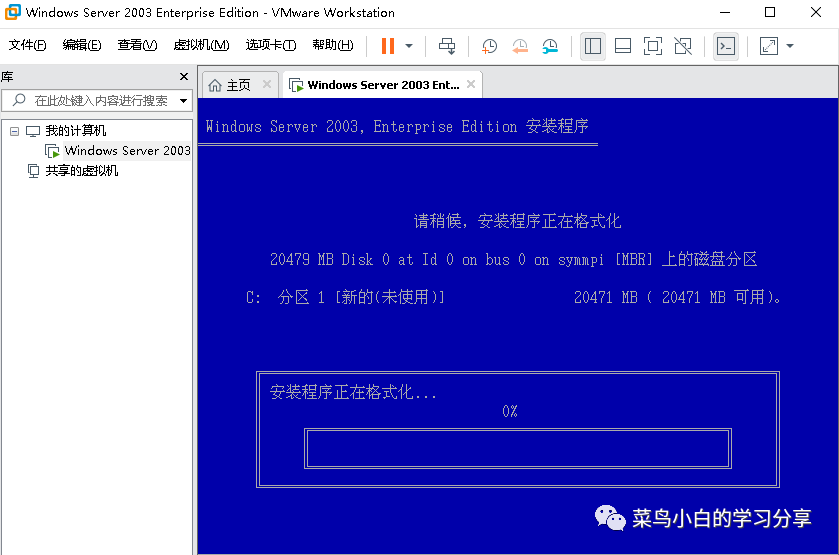Switch to Unity mode

point(683,46)
